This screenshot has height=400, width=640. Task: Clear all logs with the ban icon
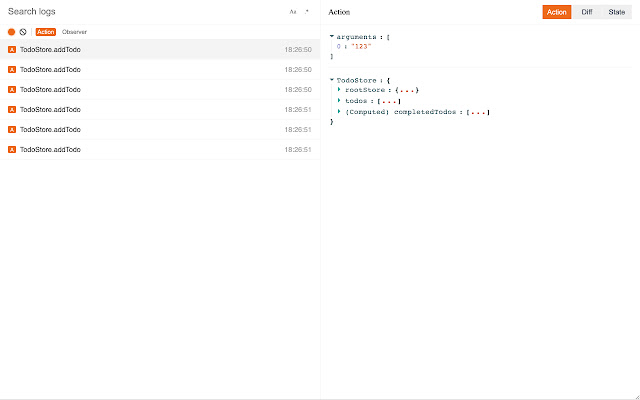(23, 32)
